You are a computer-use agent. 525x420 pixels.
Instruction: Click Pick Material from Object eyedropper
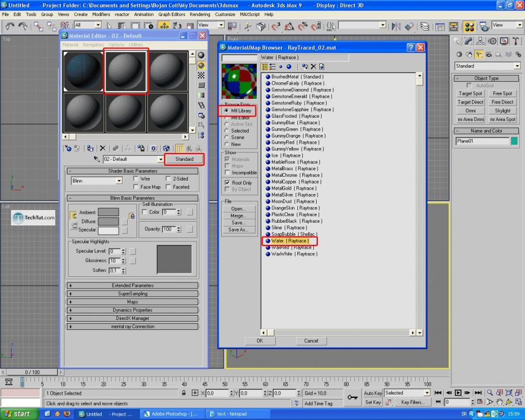point(97,159)
